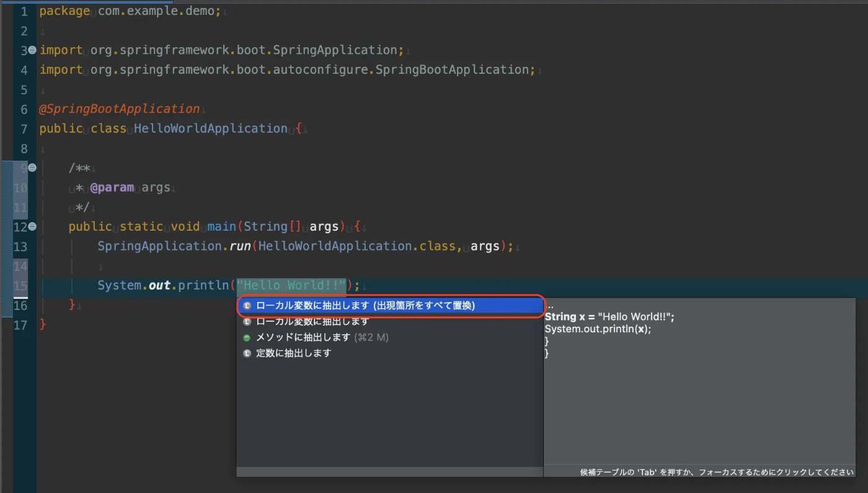The image size is (868, 493).
Task: Select the 定数に抽出します quick assist entry
Action: coord(391,353)
